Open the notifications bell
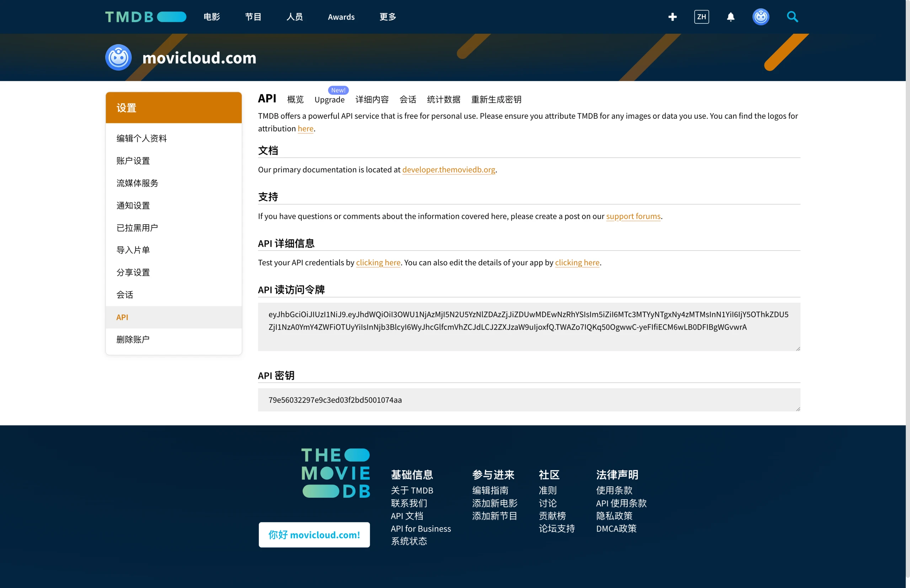Viewport: 910px width, 588px height. tap(730, 17)
